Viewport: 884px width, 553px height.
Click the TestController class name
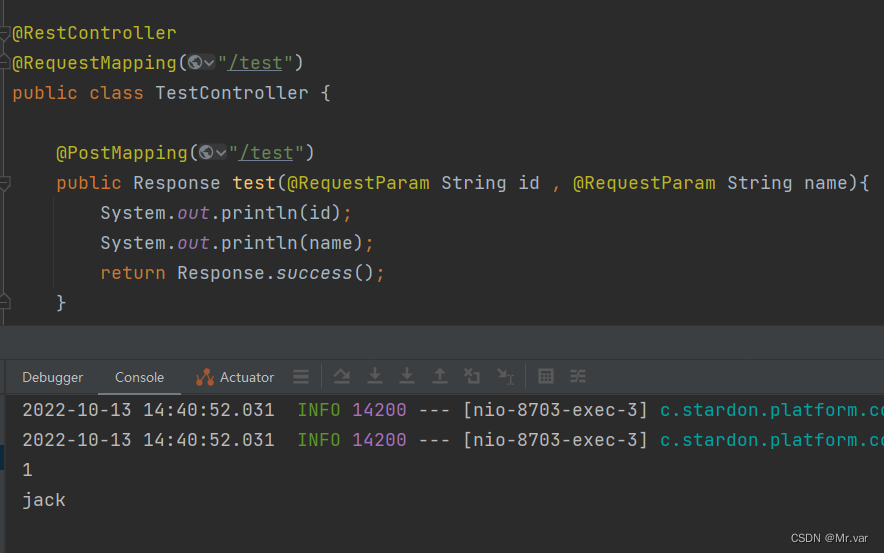232,92
